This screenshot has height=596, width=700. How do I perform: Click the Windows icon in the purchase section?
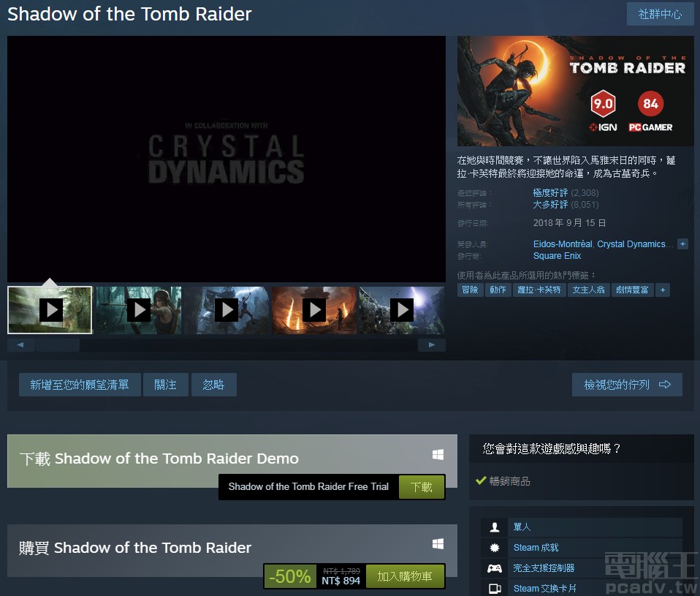pos(437,543)
